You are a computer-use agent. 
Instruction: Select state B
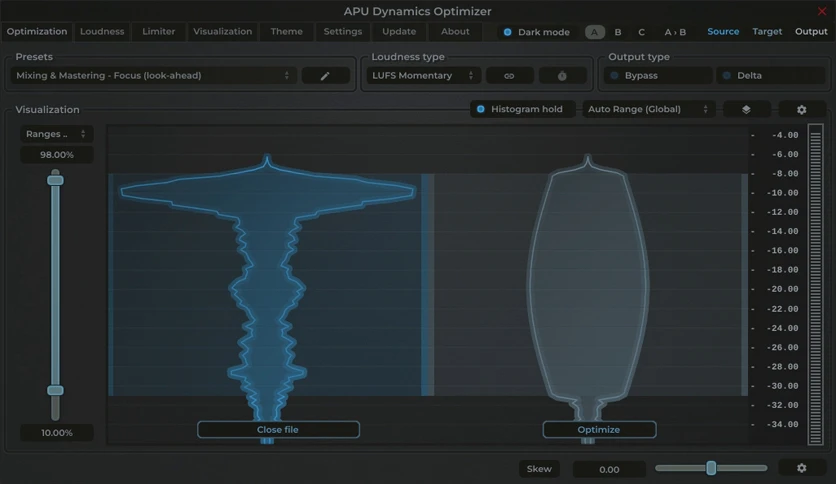click(x=618, y=32)
